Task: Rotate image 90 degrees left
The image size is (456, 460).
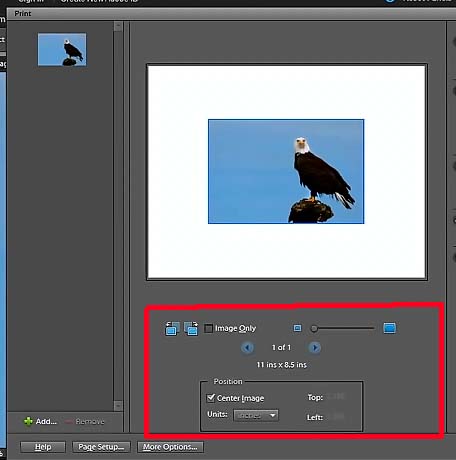Action: [x=172, y=328]
